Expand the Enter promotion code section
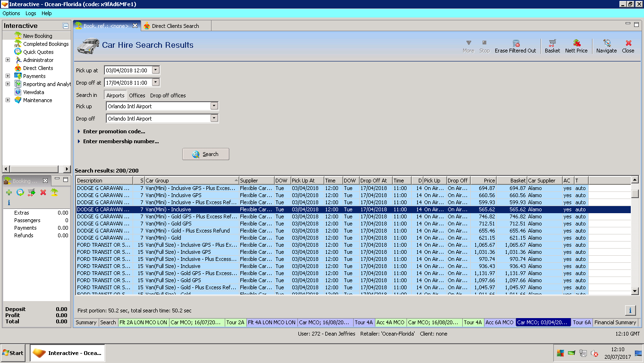 (x=113, y=131)
